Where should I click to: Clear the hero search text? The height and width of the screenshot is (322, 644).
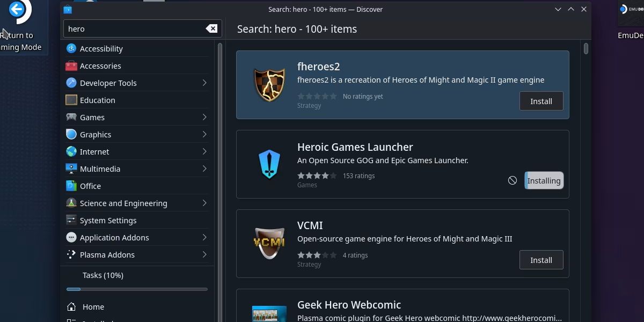tap(211, 28)
